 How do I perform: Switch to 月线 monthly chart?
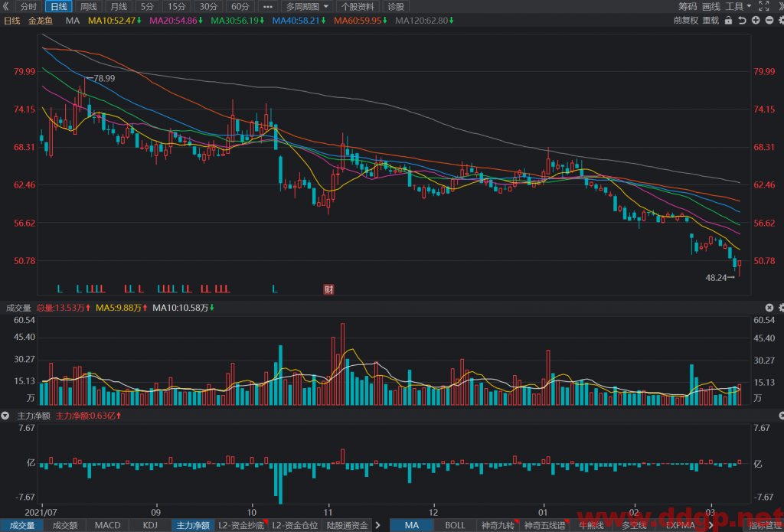(119, 6)
